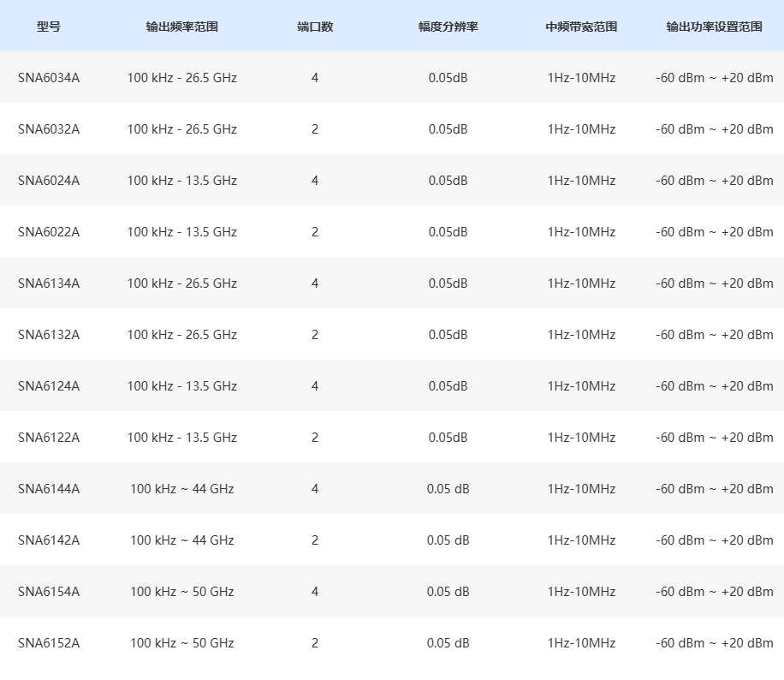Click the 0.05 dB resolution in the SNA6152A row
Image resolution: width=784 pixels, height=680 pixels.
(448, 643)
